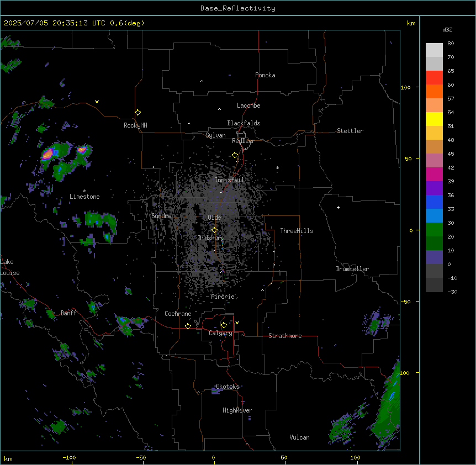Pick the yellow 51-54 dBZ legend swatch
This screenshot has height=465, width=476.
pos(434,119)
